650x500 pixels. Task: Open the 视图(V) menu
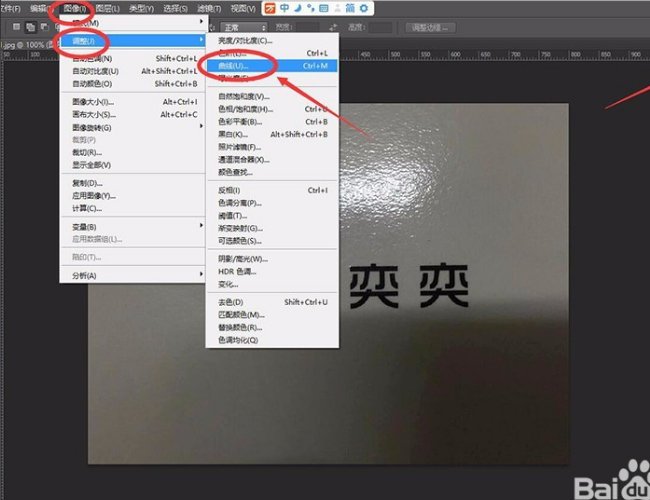tap(243, 8)
